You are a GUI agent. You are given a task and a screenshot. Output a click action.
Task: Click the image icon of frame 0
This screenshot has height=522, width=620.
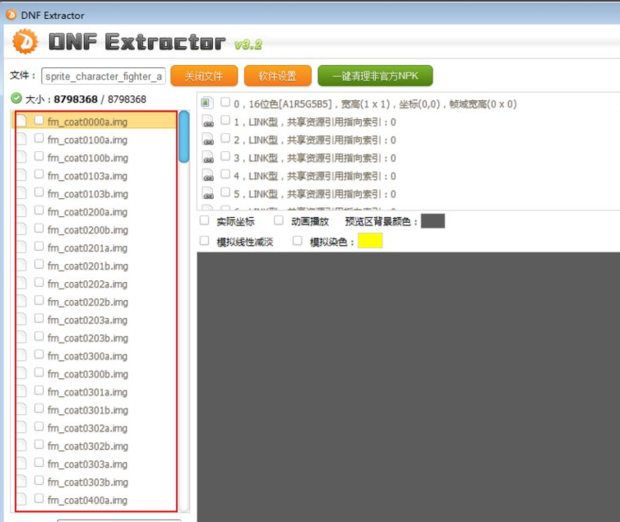(208, 103)
